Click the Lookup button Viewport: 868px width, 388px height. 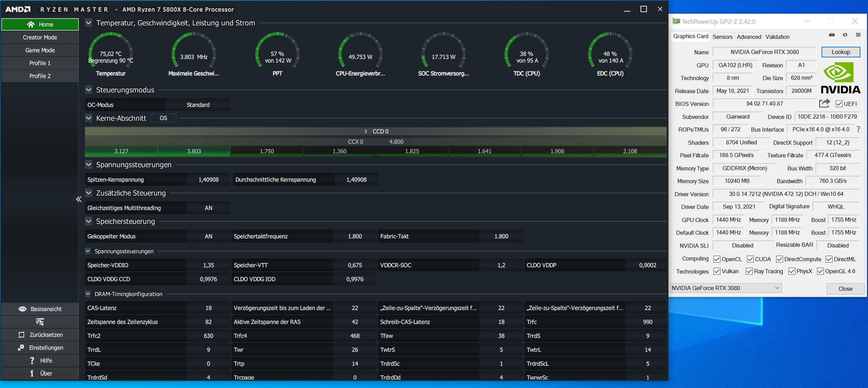pos(840,52)
